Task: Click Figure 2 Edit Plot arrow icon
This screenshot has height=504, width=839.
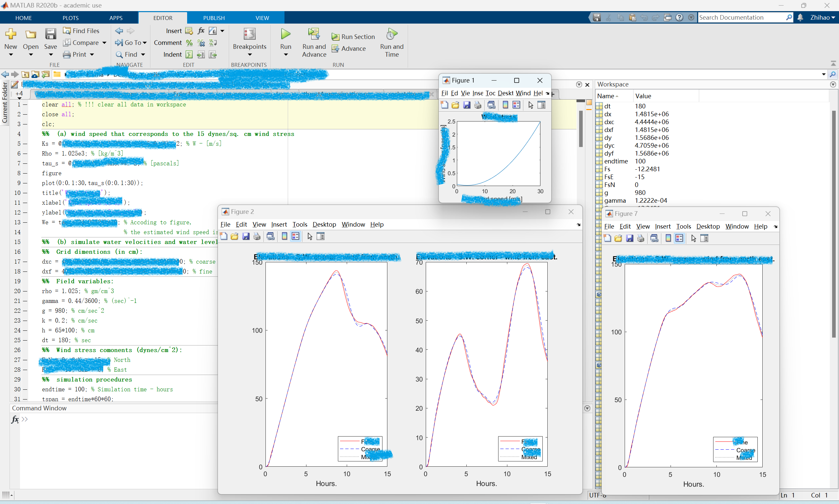Action: click(310, 236)
